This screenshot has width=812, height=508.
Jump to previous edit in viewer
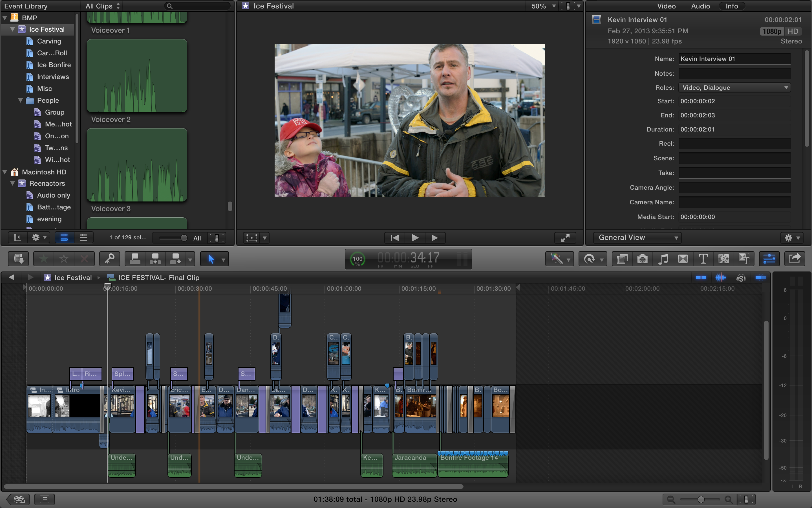395,238
